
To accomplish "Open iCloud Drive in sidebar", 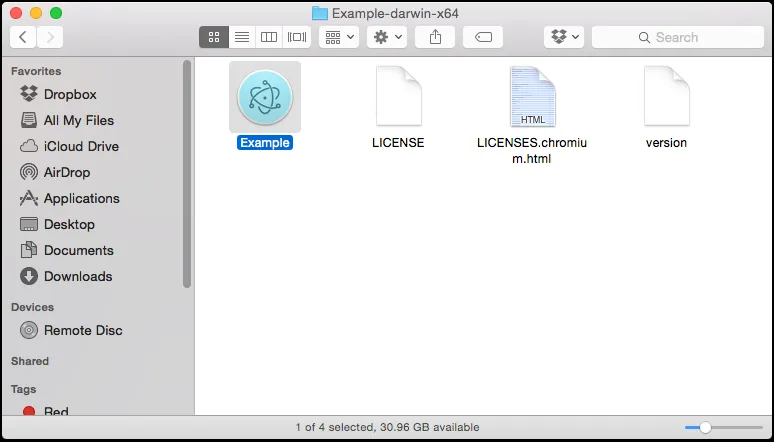I will point(70,147).
